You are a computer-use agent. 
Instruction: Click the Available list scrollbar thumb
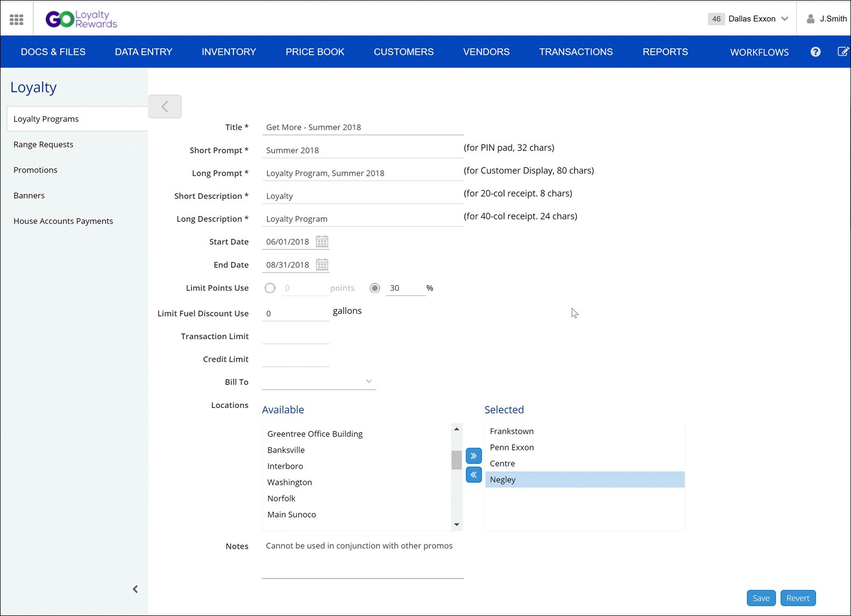(x=457, y=460)
